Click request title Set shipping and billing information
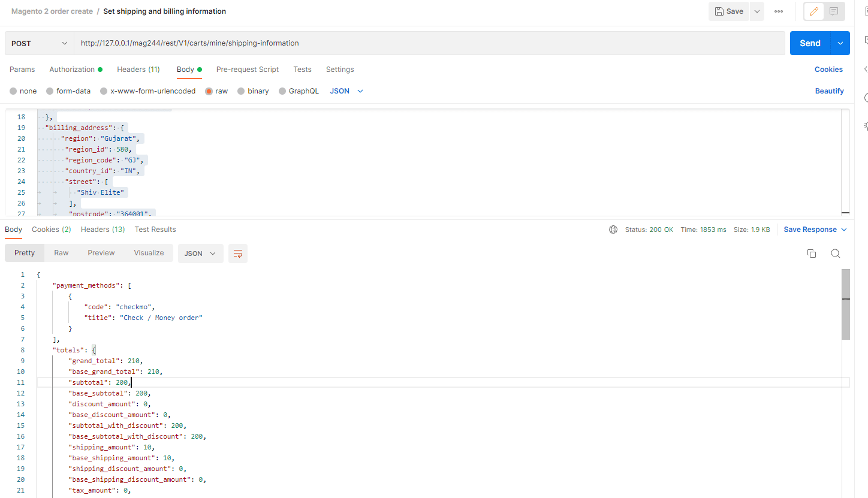This screenshot has width=868, height=498. click(x=165, y=11)
